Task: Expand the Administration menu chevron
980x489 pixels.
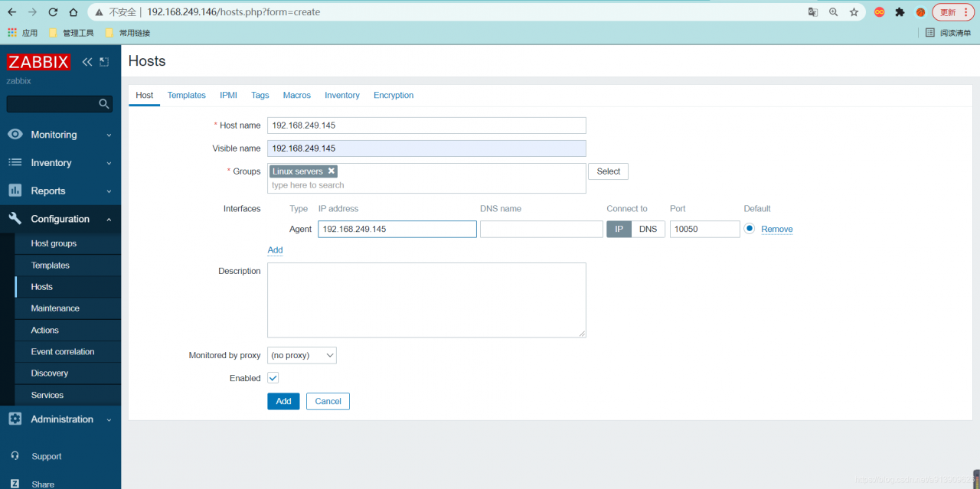Action: [109, 419]
